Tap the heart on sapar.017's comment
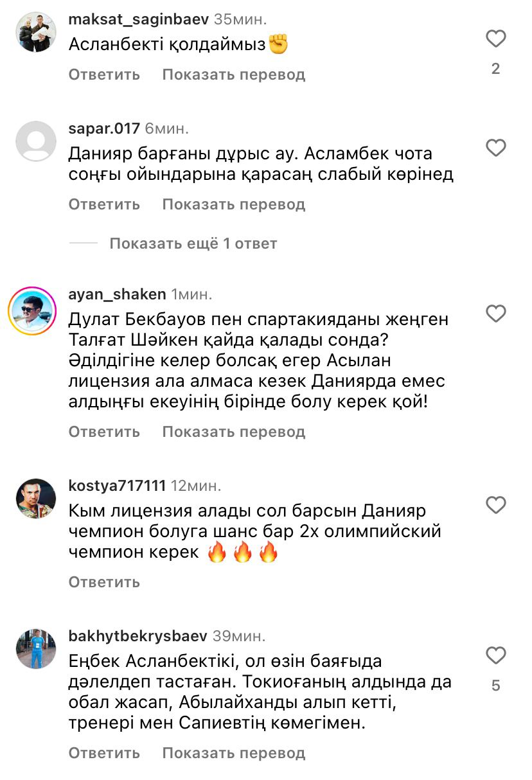Image resolution: width=532 pixels, height=780 pixels. tap(495, 148)
